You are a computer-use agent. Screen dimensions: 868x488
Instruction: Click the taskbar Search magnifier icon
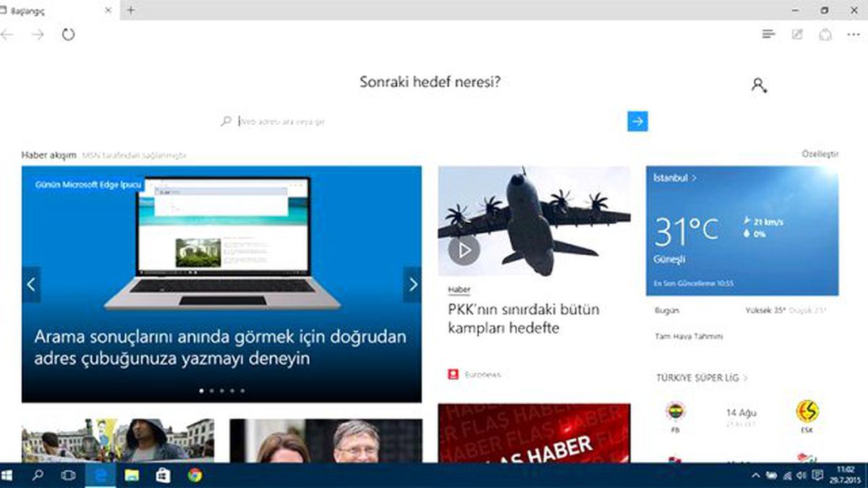(38, 475)
